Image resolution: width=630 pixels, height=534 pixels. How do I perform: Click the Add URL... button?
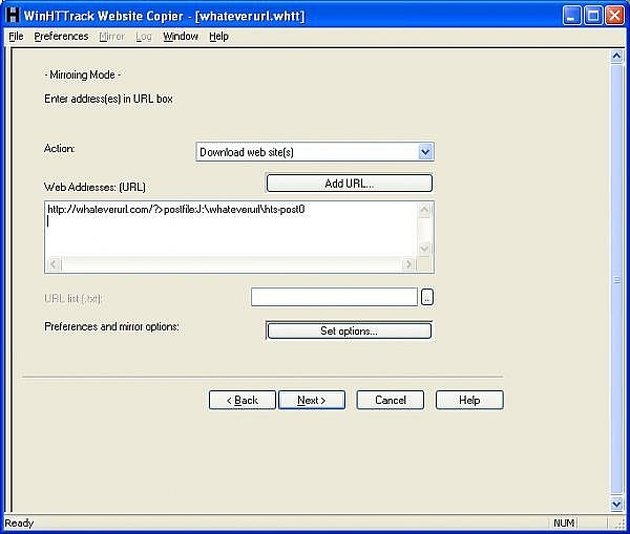pyautogui.click(x=349, y=183)
